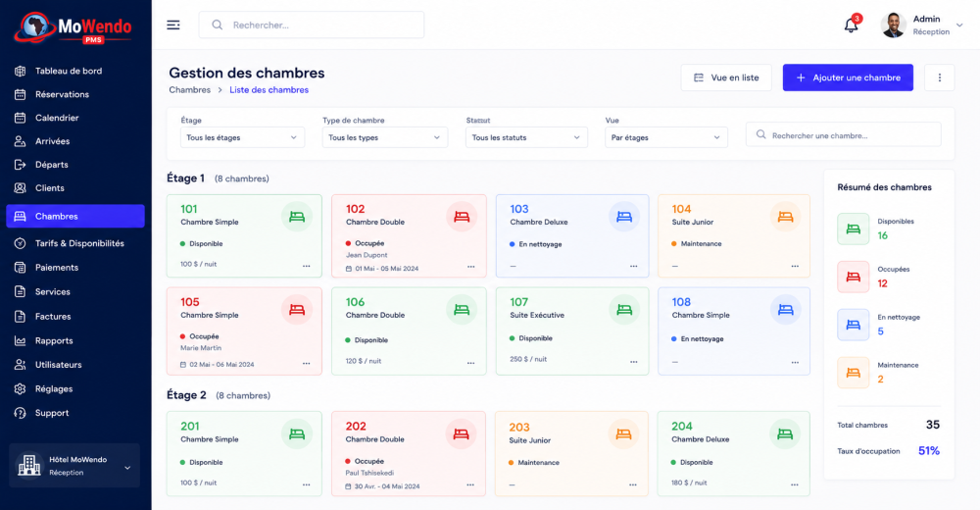Screen dimensions: 980x510
Task: Expand the Hôtel MoWendo selector
Action: [74, 466]
